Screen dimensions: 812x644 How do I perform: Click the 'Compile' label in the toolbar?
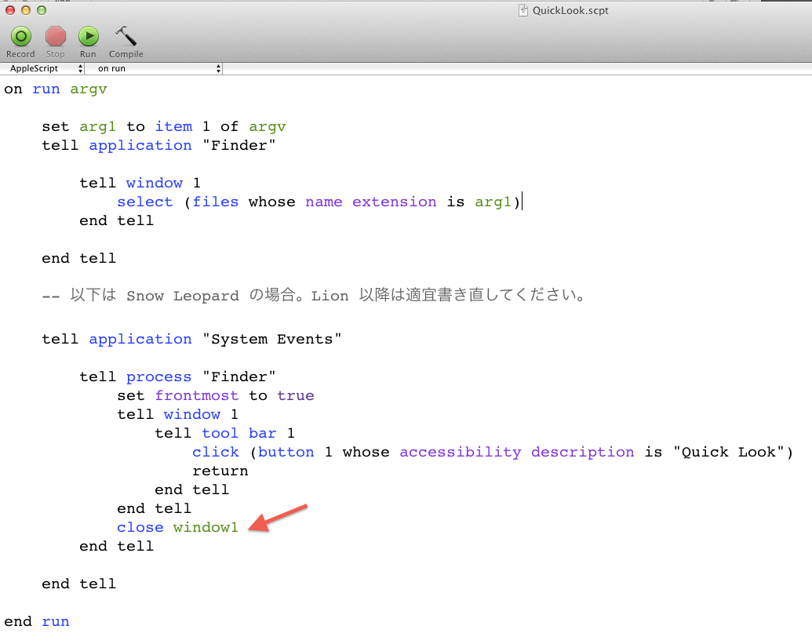tap(126, 54)
